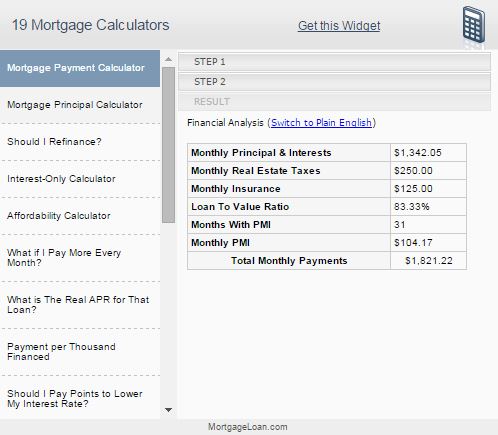Select the $1,342.05 principal and interest value
Viewport: 498px width, 435px height.
coord(418,153)
